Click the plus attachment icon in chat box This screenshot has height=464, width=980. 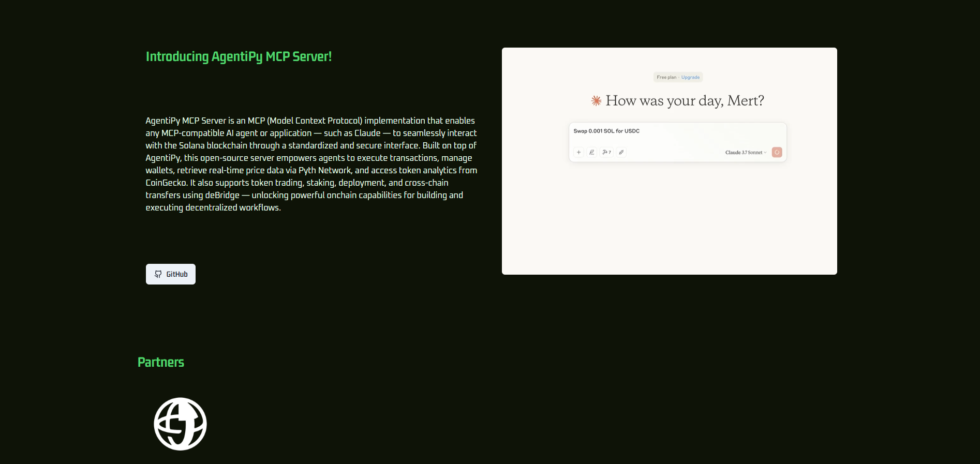[x=578, y=152]
